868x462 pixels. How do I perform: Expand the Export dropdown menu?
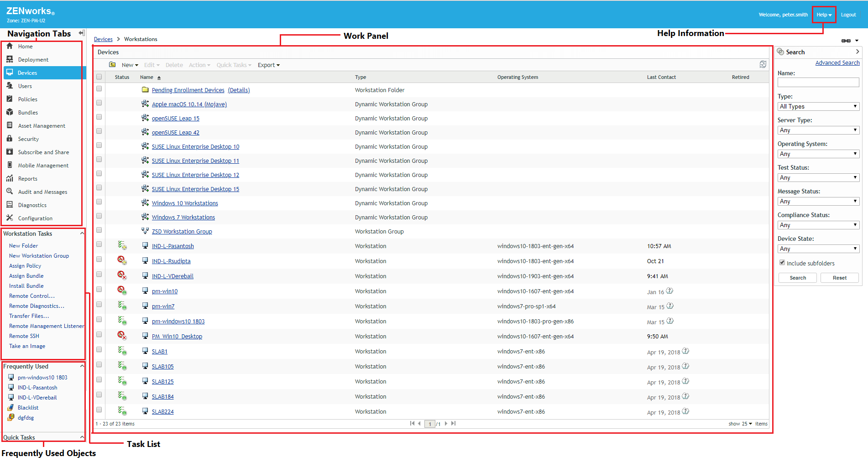tap(268, 65)
